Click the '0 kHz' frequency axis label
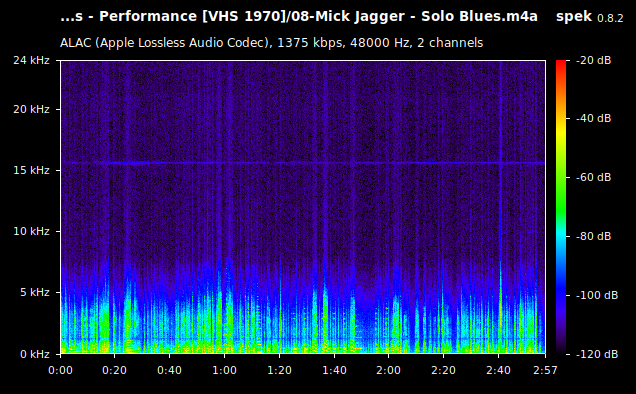 [35, 354]
